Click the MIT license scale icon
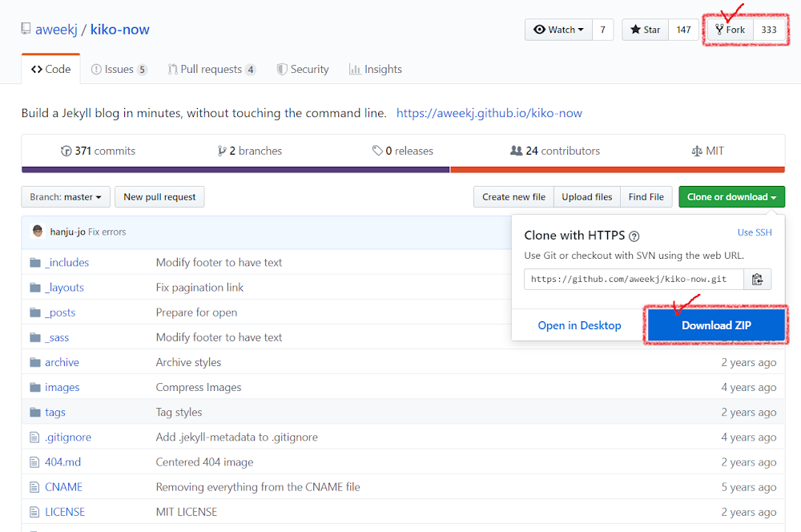The width and height of the screenshot is (801, 532). click(x=697, y=151)
